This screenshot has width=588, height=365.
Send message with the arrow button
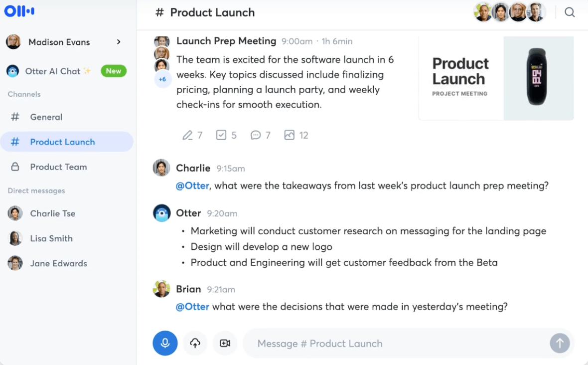coord(560,343)
